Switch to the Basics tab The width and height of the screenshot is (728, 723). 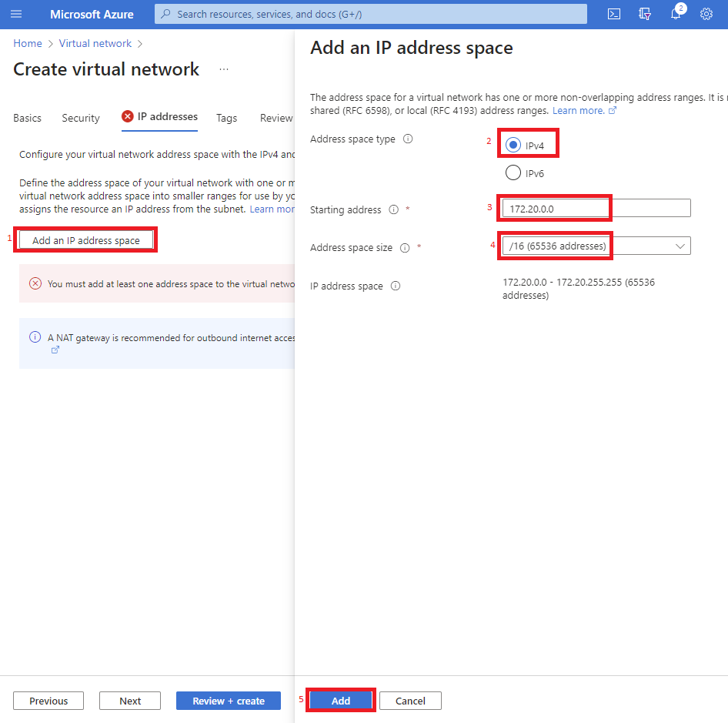(x=27, y=118)
